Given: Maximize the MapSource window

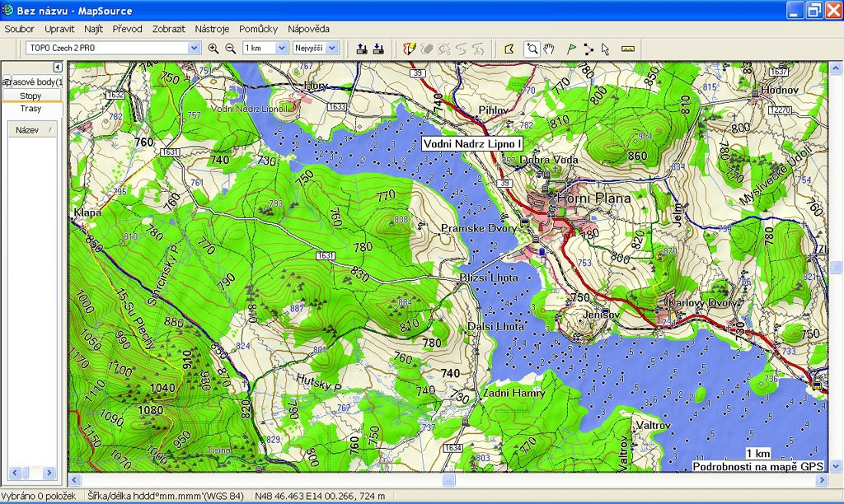Looking at the screenshot, I should tap(814, 10).
